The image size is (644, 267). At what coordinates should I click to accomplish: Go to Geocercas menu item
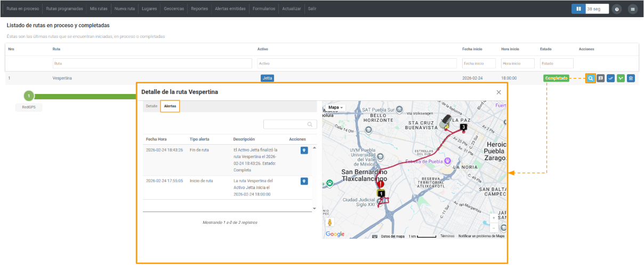pos(174,9)
